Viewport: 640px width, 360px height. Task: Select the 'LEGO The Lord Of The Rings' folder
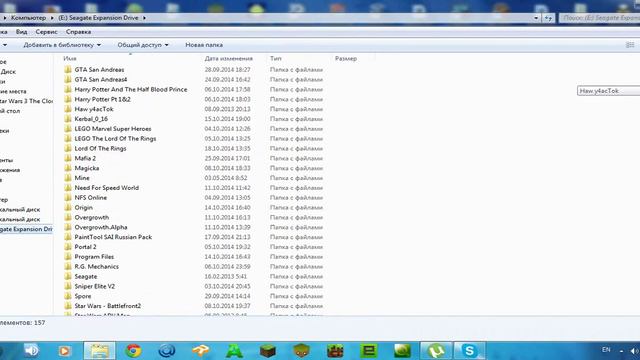pyautogui.click(x=115, y=138)
